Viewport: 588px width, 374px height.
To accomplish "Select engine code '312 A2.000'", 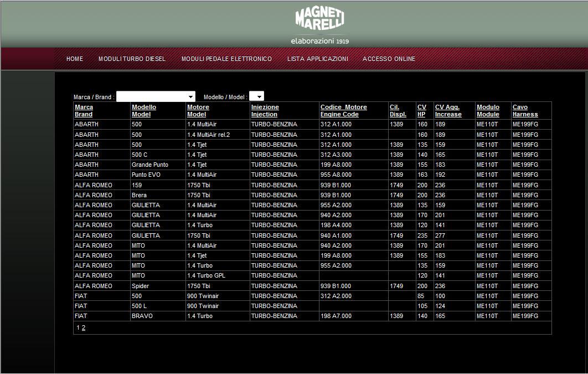I will coord(336,296).
